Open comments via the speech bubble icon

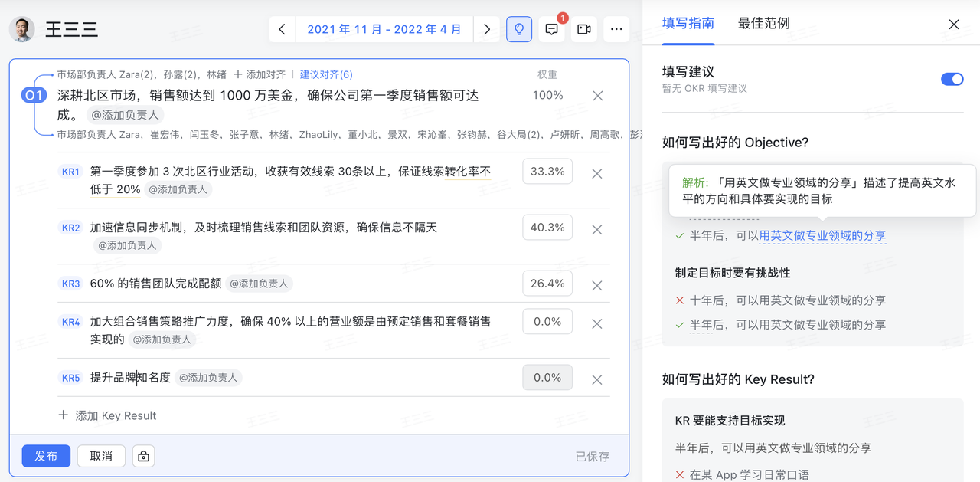click(553, 28)
